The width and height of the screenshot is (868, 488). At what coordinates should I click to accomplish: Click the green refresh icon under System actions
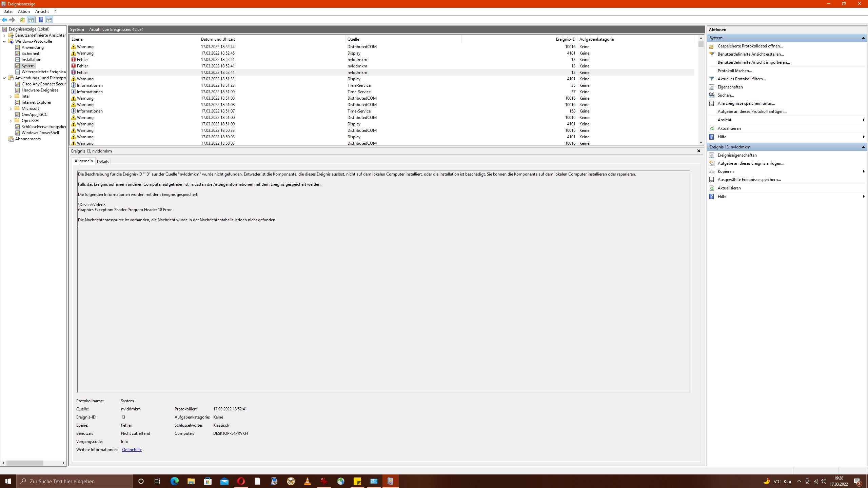point(712,128)
